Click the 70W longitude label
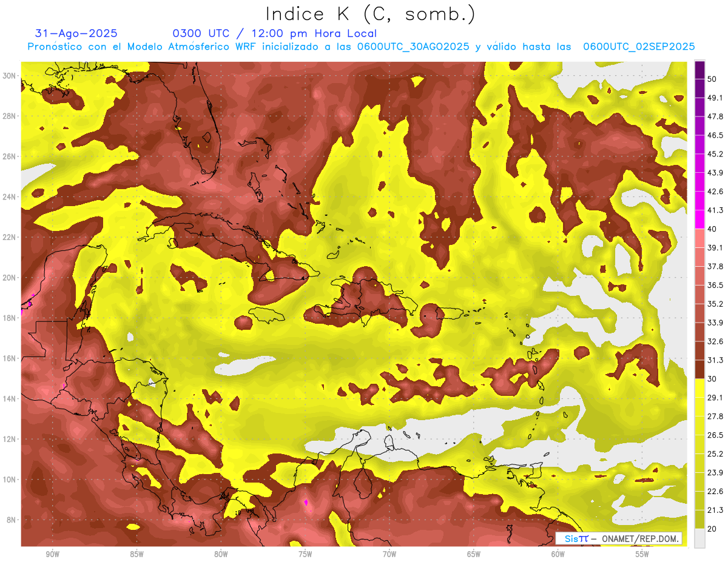The image size is (728, 562). point(389,554)
